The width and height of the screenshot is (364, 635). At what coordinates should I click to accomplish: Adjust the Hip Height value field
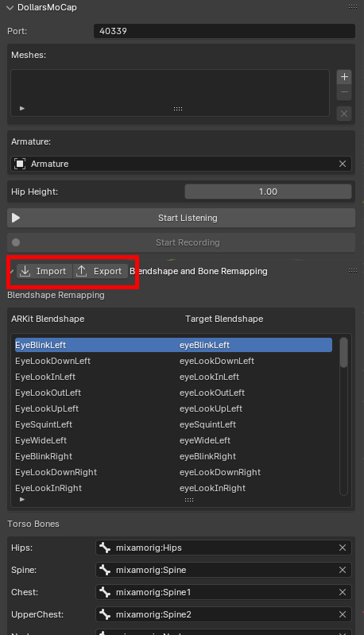coord(268,192)
